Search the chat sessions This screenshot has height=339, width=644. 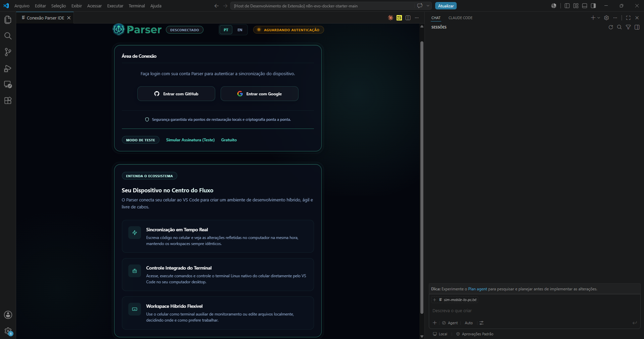pyautogui.click(x=619, y=27)
